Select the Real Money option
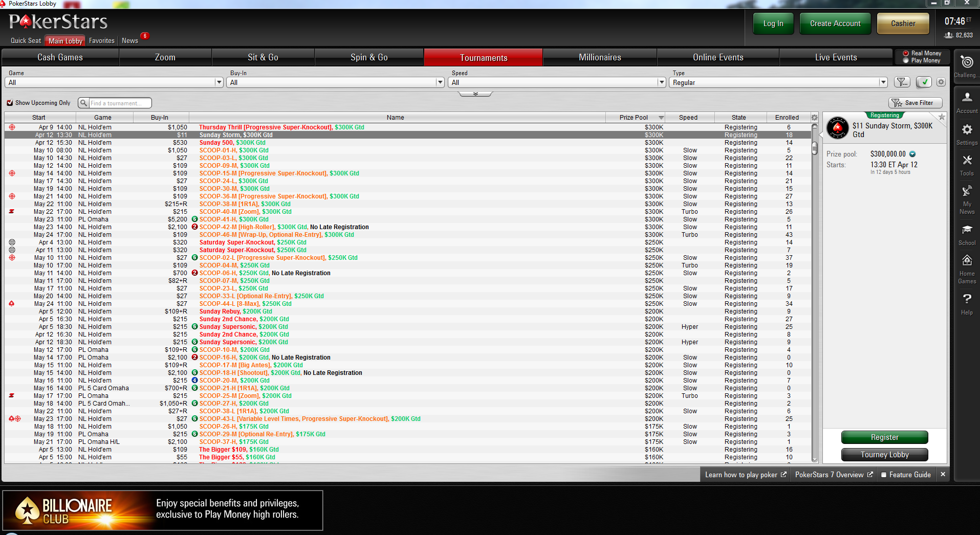Screen dimensions: 980x535 point(906,53)
